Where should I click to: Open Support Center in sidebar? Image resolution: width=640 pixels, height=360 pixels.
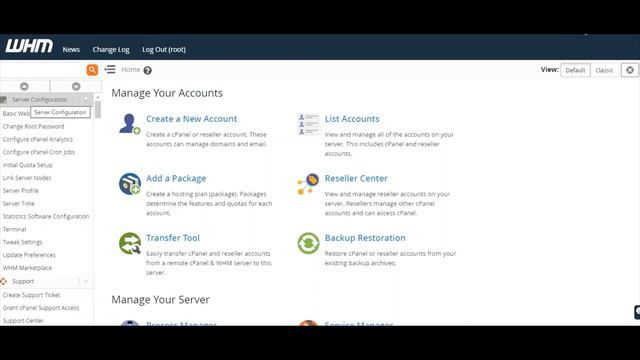(23, 321)
